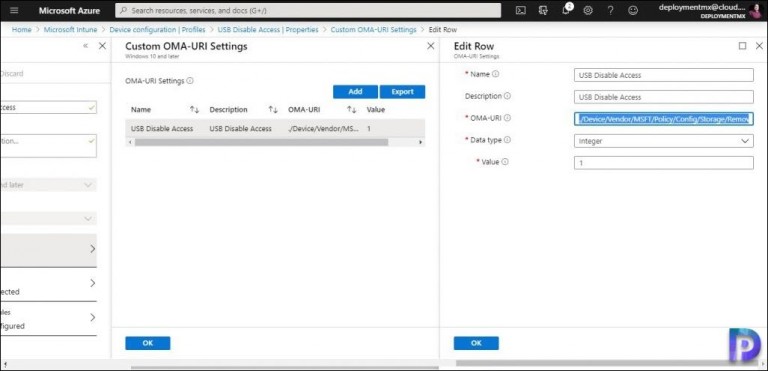Expand the 'figured' row chevron

pos(93,318)
